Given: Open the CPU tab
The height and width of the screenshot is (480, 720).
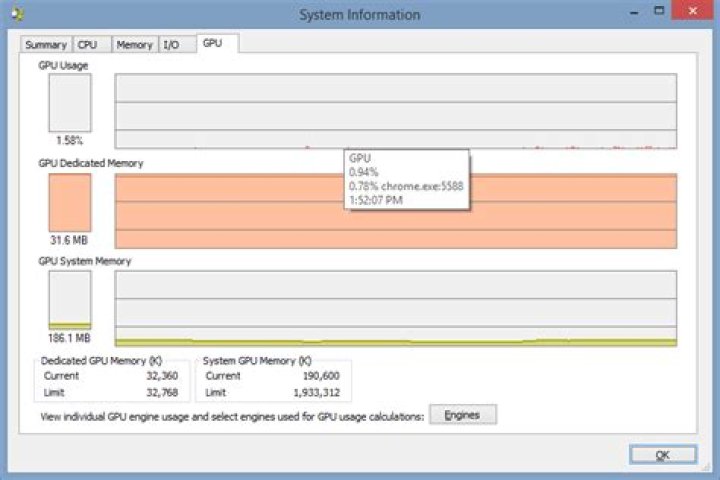Looking at the screenshot, I should click(92, 45).
